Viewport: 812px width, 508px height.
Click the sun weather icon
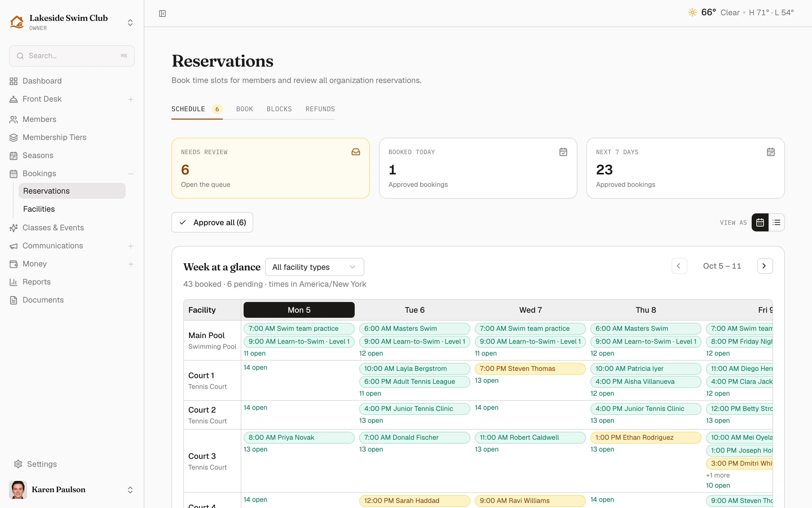coord(692,12)
